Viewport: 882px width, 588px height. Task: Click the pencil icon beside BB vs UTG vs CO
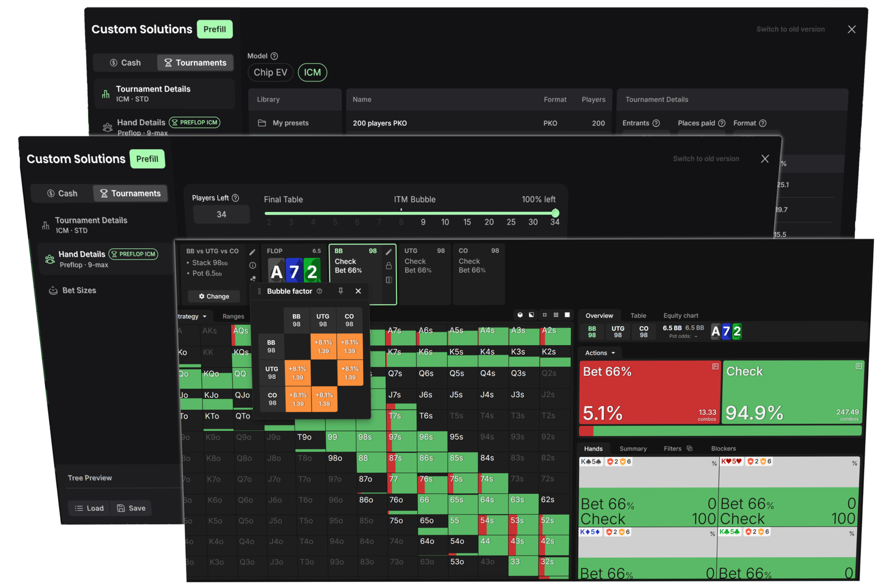252,252
